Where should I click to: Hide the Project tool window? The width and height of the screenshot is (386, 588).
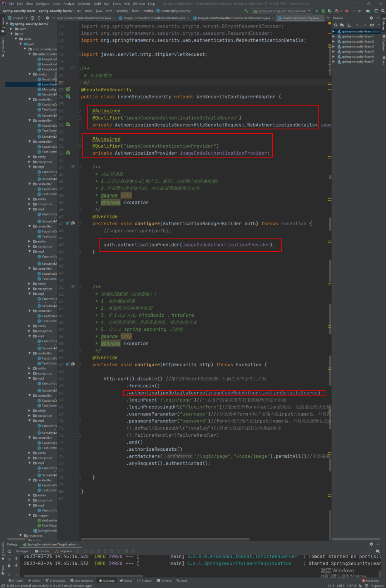coord(54,18)
